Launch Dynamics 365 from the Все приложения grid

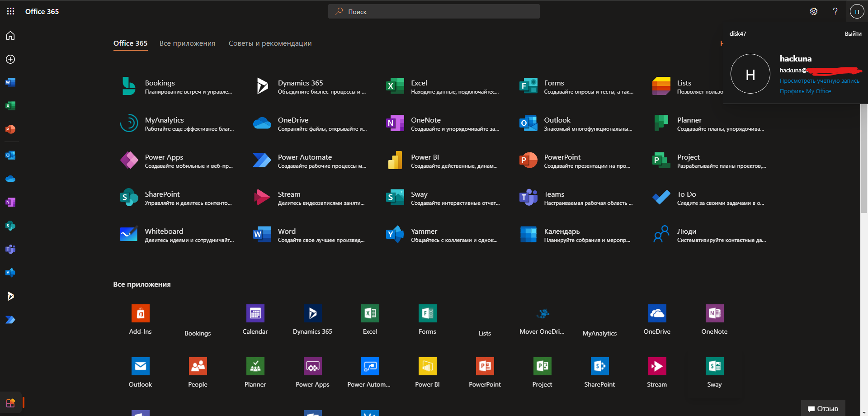coord(312,320)
